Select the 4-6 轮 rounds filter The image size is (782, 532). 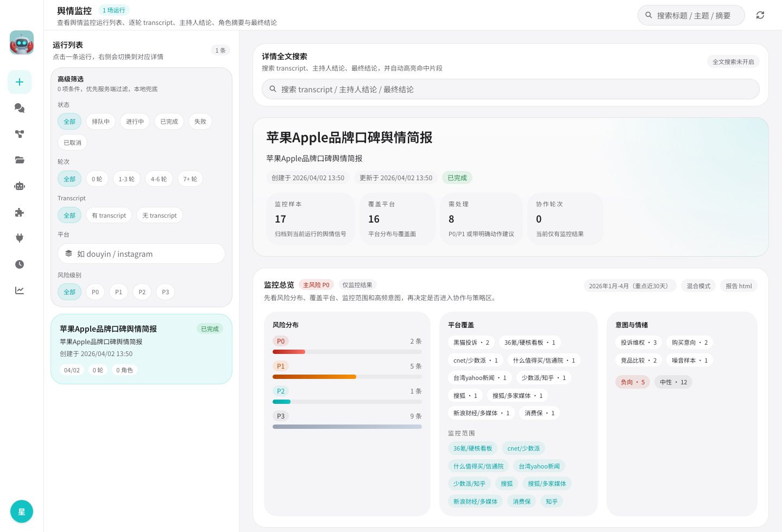coord(159,179)
